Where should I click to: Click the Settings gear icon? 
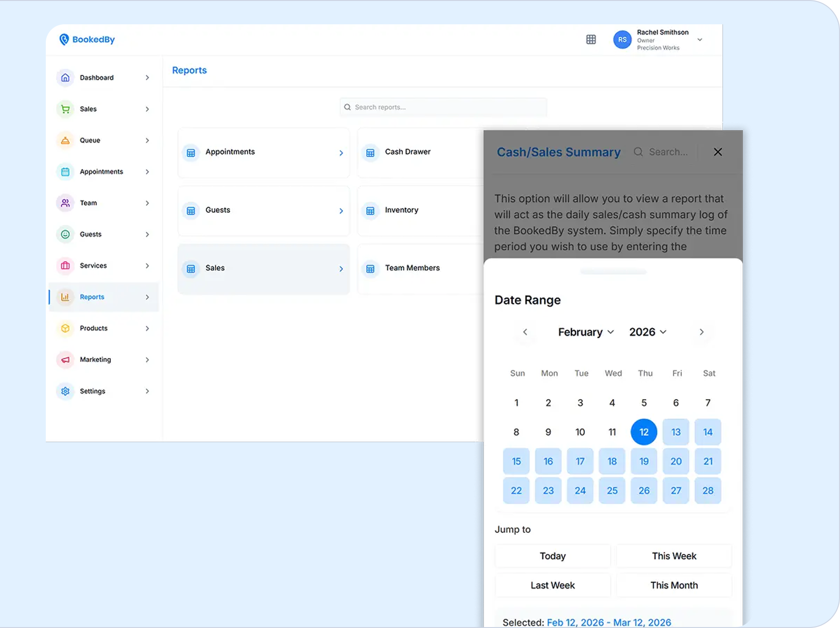tap(65, 391)
